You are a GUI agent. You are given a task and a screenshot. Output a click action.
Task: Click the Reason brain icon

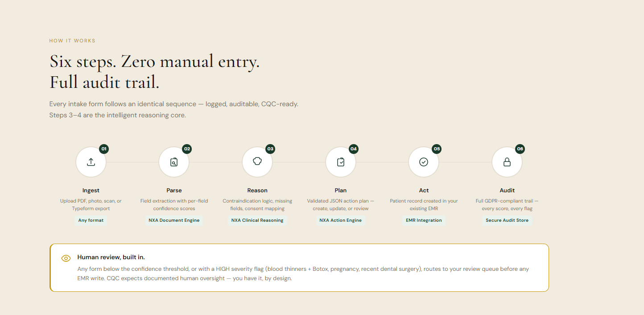(257, 162)
